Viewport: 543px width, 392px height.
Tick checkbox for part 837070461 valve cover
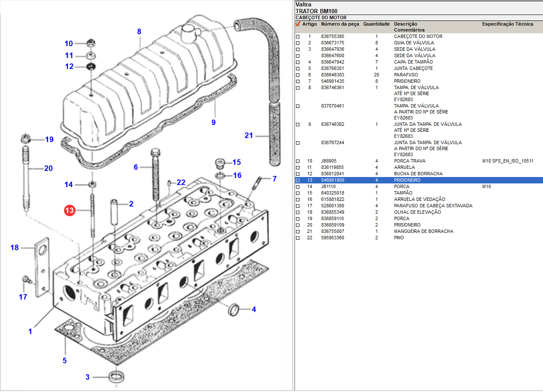[x=298, y=106]
